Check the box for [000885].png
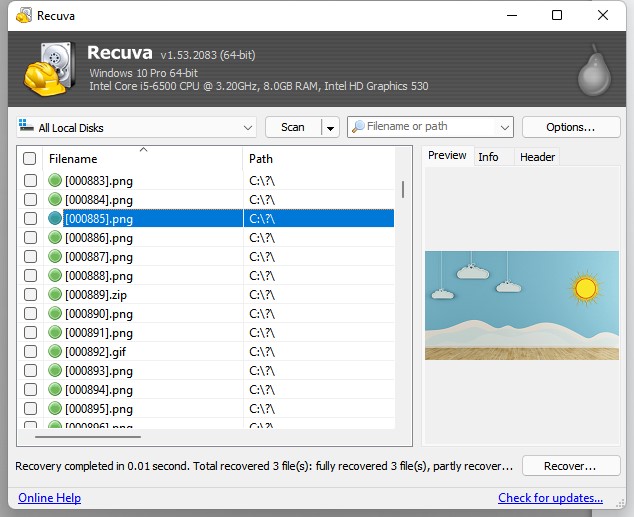This screenshot has width=634, height=517. (30, 218)
